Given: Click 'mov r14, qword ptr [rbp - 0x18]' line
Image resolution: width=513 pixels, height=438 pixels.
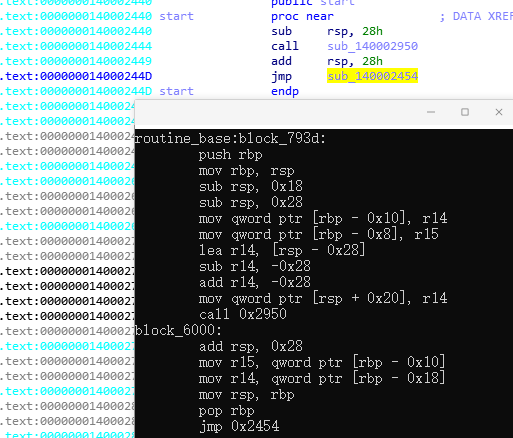Looking at the screenshot, I should [322, 378].
